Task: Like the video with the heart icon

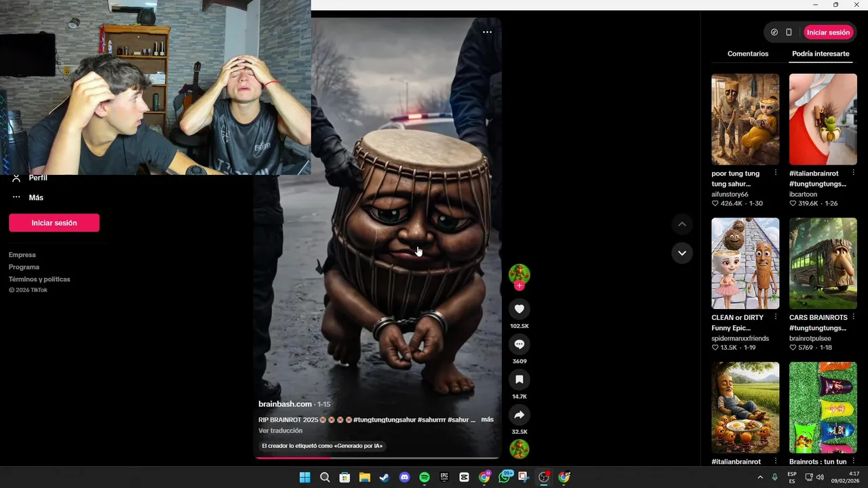Action: click(x=519, y=309)
